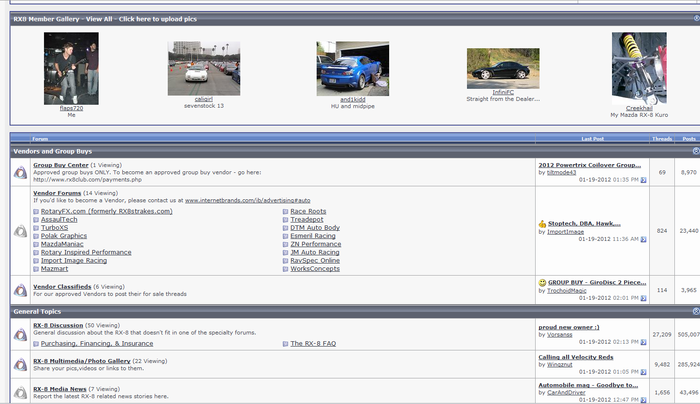This screenshot has height=404, width=700.
Task: Open the RavSpec Online vendor forum
Action: 315,261
